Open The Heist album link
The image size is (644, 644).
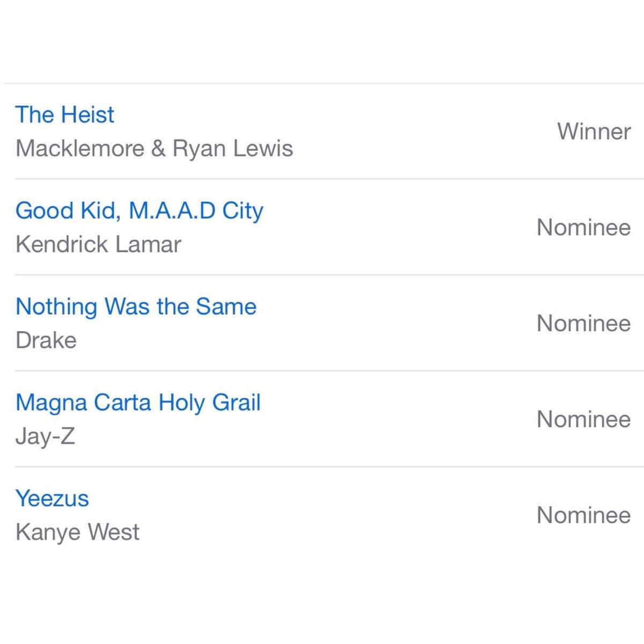[65, 115]
